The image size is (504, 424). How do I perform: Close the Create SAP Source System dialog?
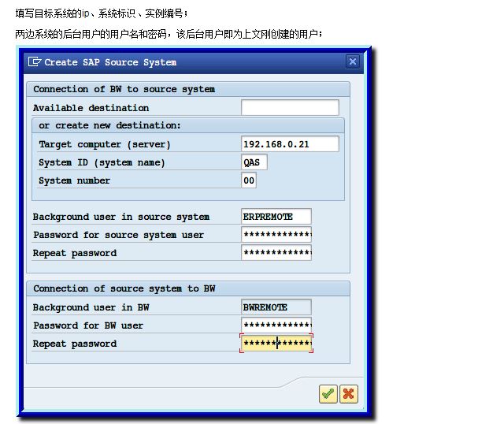(353, 61)
